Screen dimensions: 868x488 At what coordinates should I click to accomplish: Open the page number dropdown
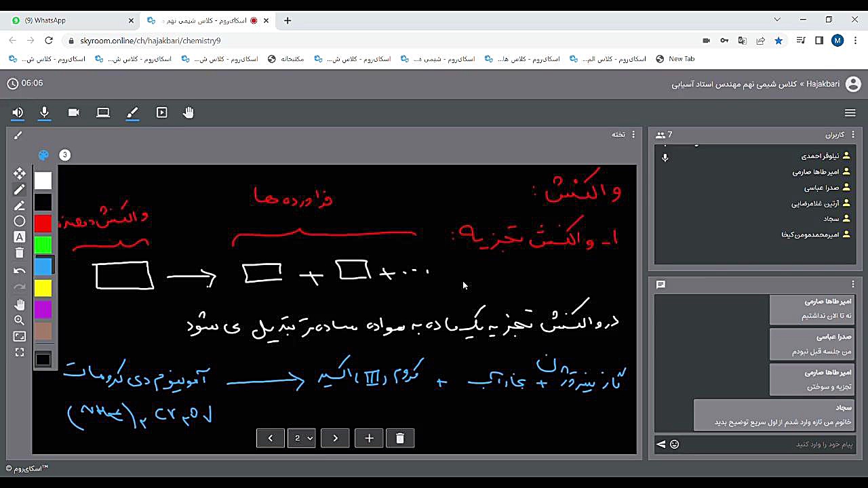[x=302, y=439]
